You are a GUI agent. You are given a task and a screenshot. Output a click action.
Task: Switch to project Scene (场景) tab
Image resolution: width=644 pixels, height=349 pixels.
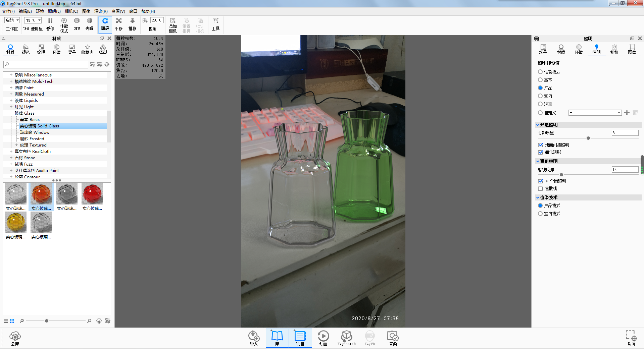coord(543,49)
